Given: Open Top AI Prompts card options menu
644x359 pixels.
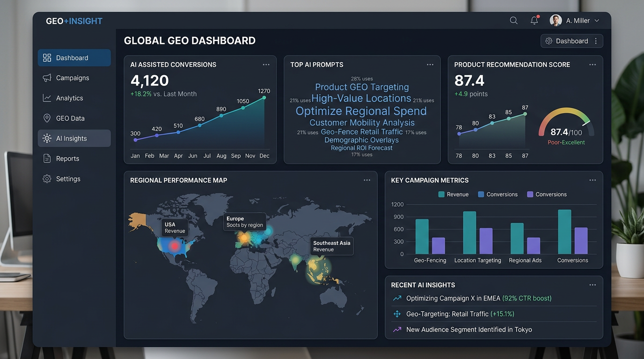Looking at the screenshot, I should coord(430,65).
